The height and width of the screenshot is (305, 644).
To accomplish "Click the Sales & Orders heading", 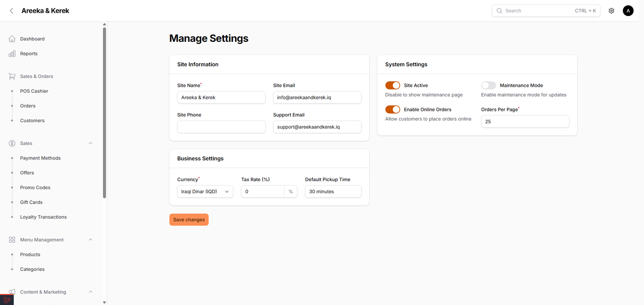I will click(x=37, y=76).
